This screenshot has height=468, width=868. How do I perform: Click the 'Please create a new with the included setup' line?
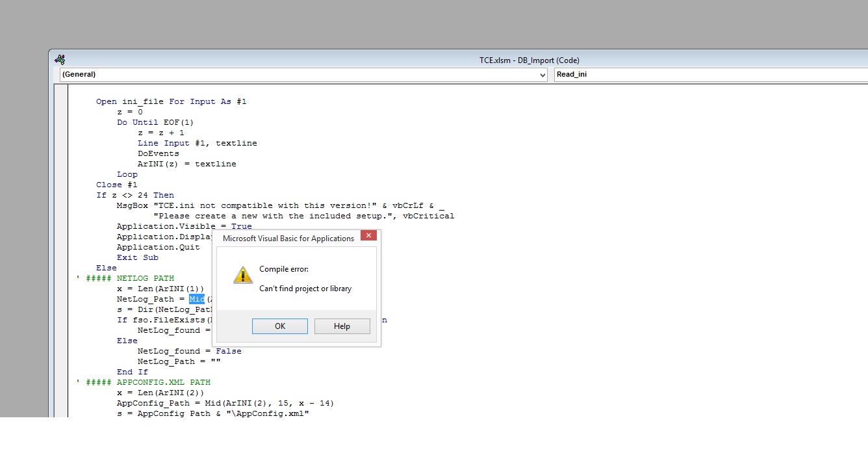click(x=304, y=216)
